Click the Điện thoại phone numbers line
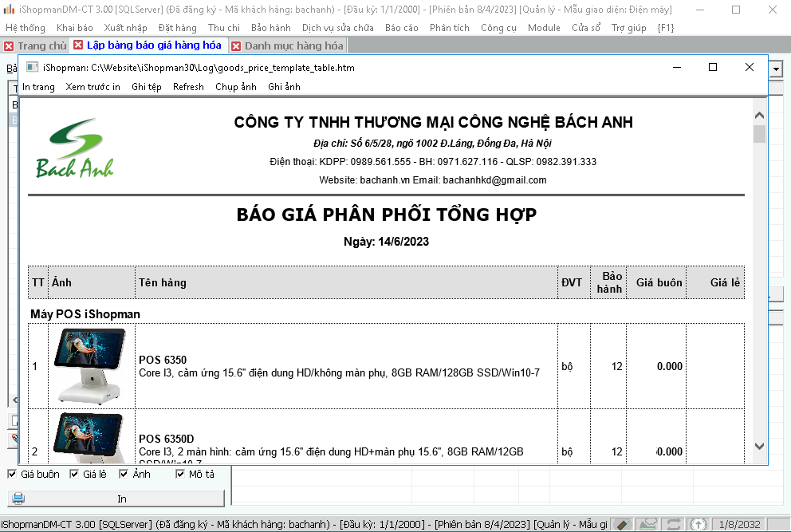Viewport: 791px width, 532px height. point(433,162)
